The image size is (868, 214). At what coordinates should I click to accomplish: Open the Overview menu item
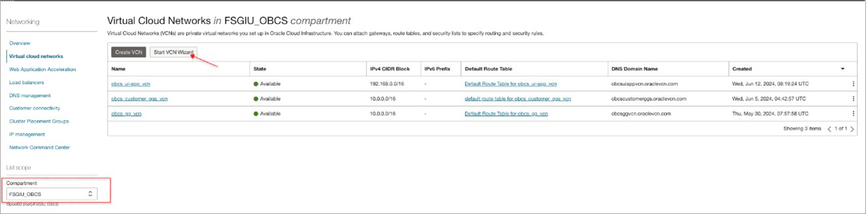(x=20, y=43)
